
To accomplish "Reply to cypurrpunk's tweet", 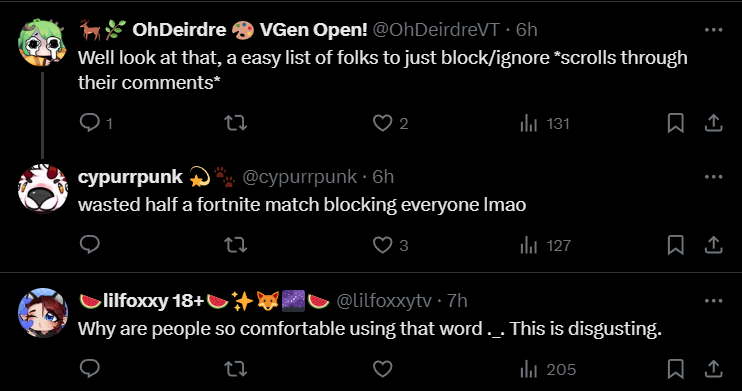I will tap(89, 245).
